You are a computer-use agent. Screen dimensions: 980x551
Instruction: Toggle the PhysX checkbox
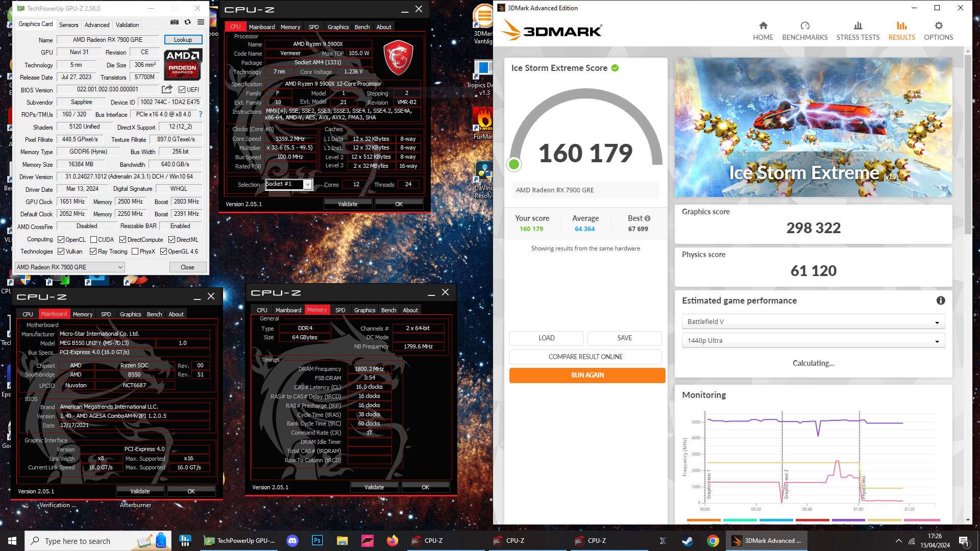(x=135, y=252)
